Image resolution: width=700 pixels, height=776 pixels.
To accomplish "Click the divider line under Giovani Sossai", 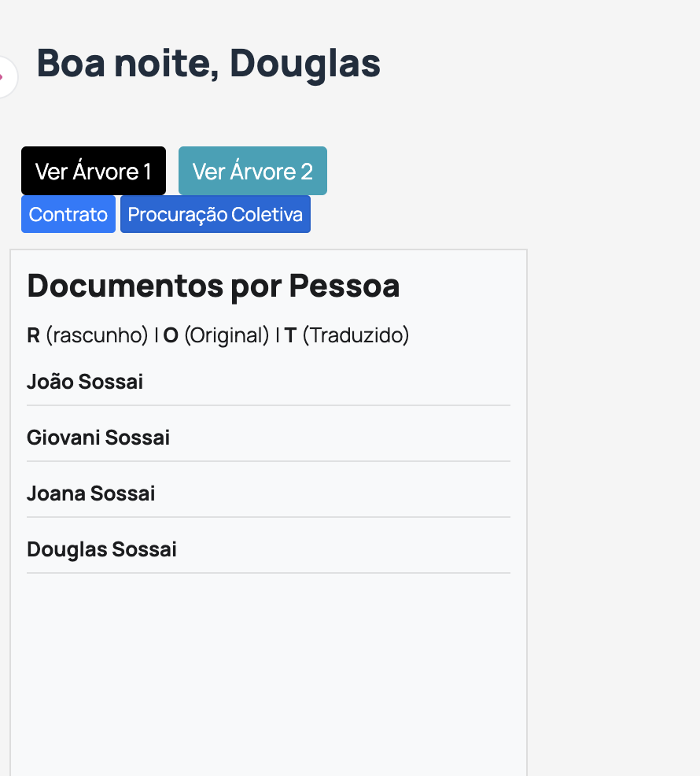I will pos(268,461).
